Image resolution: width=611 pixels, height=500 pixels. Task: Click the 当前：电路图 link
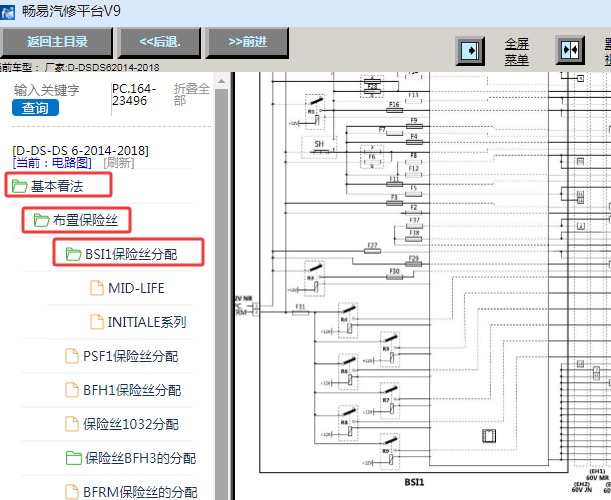click(52, 163)
